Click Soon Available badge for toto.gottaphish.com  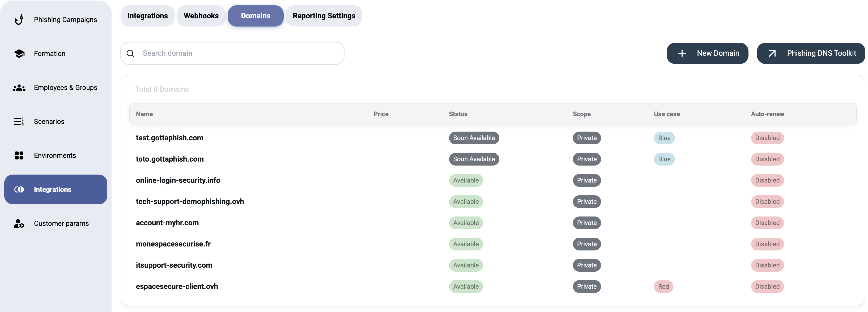click(474, 159)
